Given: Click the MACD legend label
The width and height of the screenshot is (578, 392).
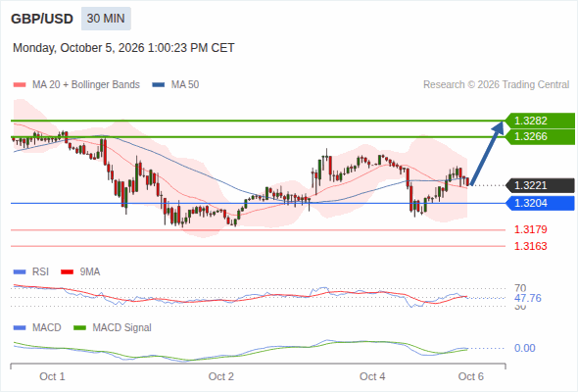Looking at the screenshot, I should 46,328.
